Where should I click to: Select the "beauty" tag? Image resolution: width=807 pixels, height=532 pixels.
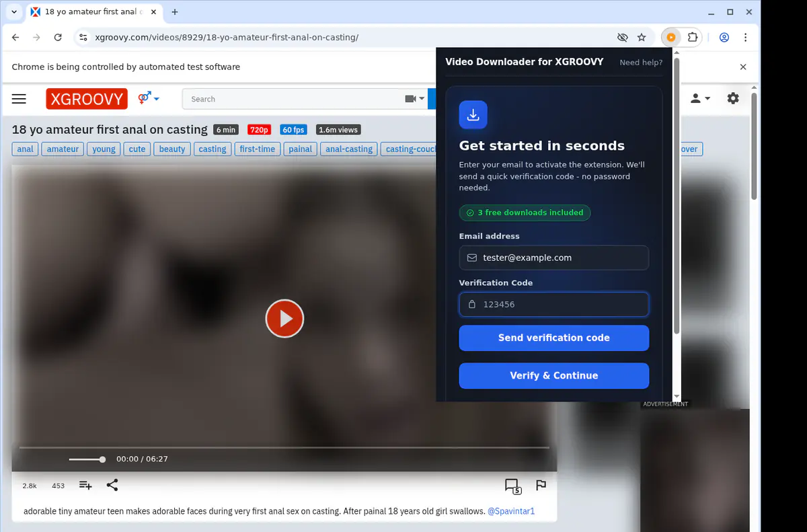click(172, 149)
